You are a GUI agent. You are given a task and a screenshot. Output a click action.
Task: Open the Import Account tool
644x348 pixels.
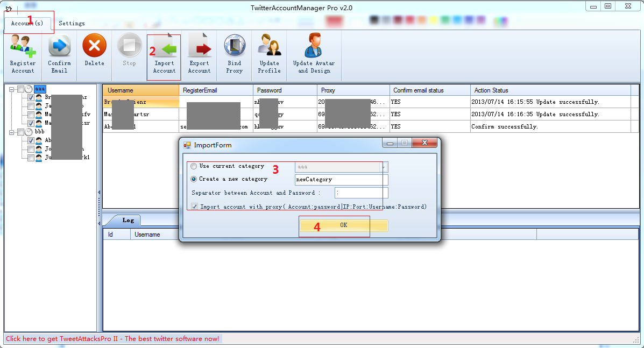164,53
